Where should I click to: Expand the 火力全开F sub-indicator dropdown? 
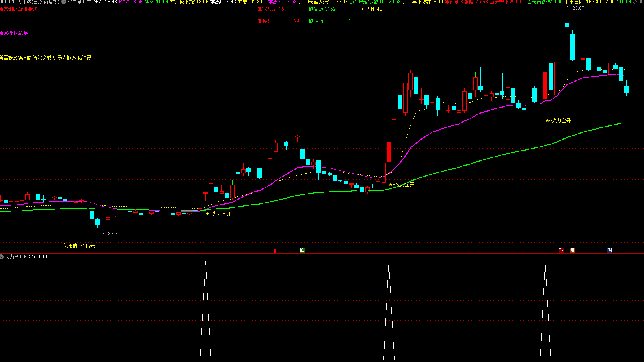click(2, 257)
